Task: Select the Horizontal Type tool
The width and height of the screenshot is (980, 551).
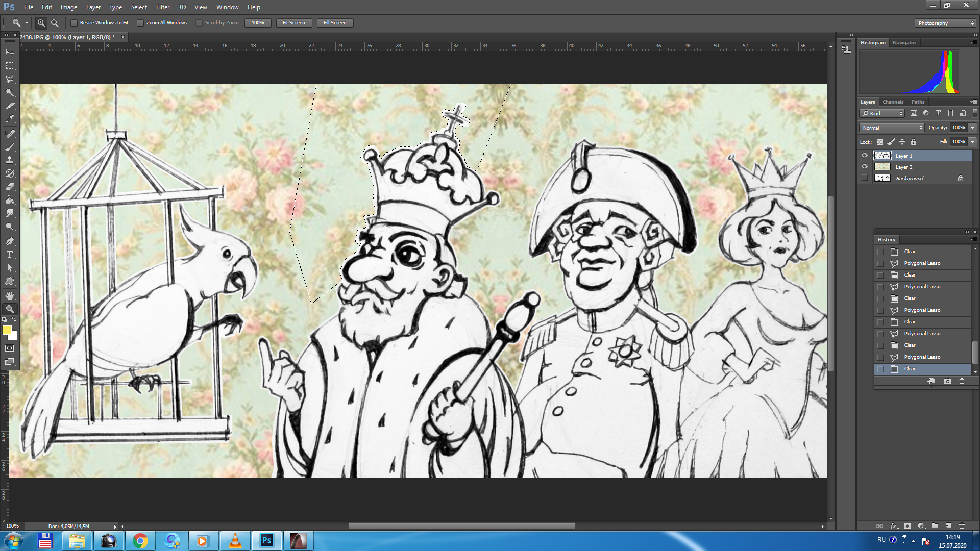Action: click(10, 255)
